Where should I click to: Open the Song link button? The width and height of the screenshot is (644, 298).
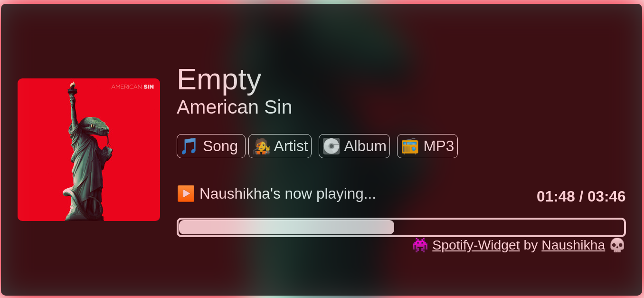click(x=211, y=146)
